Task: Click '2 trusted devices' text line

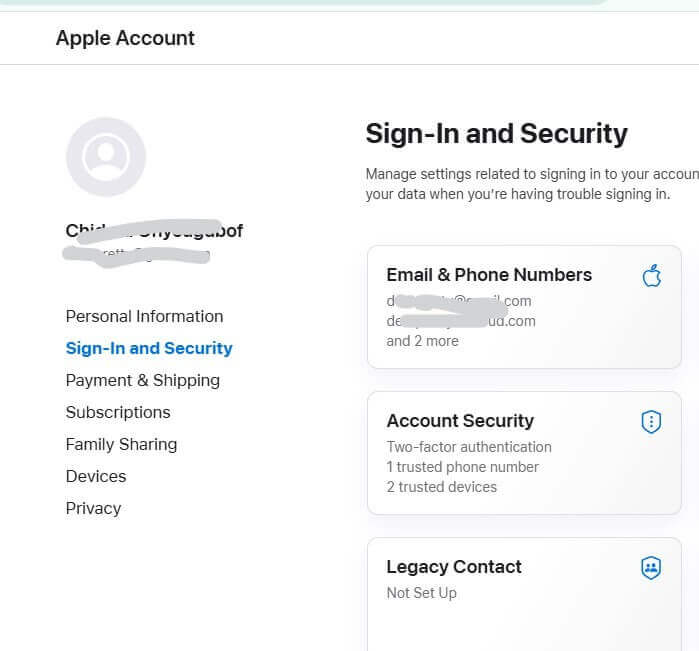Action: coord(441,487)
